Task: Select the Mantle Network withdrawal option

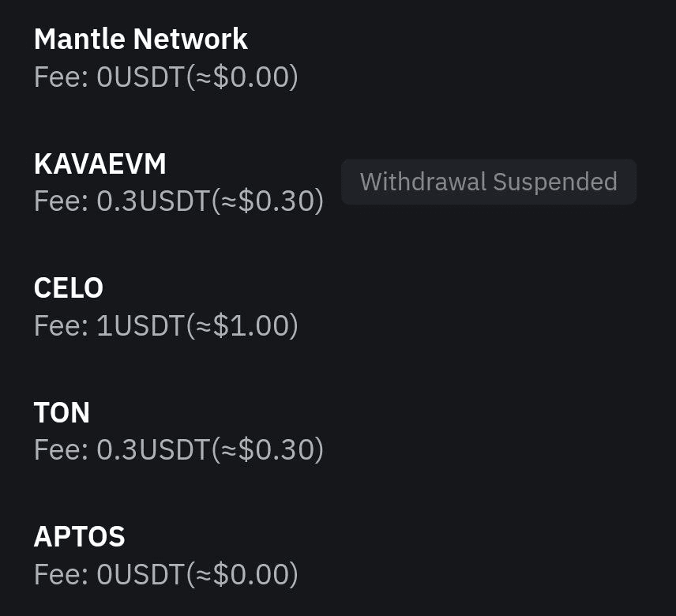Action: pyautogui.click(x=338, y=58)
